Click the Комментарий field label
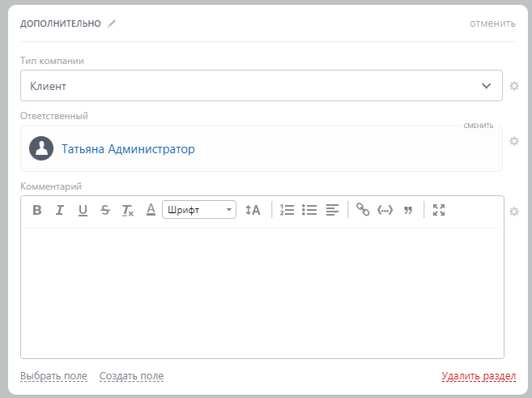 (x=51, y=186)
